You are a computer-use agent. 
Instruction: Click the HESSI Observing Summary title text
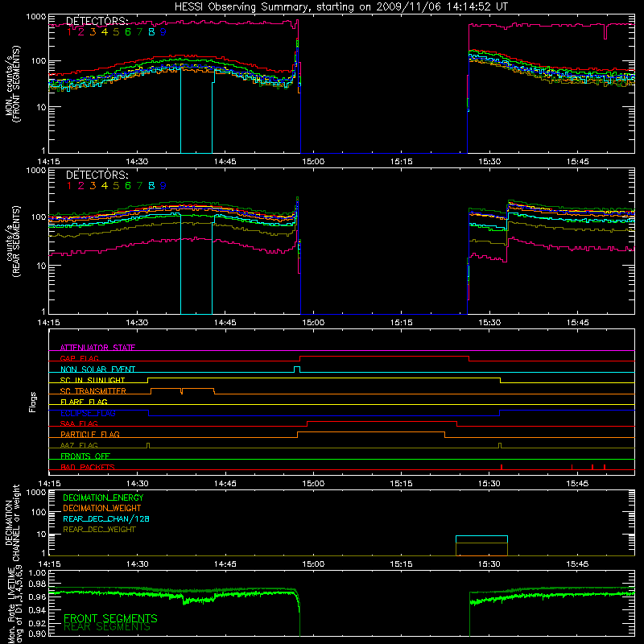pos(341,6)
